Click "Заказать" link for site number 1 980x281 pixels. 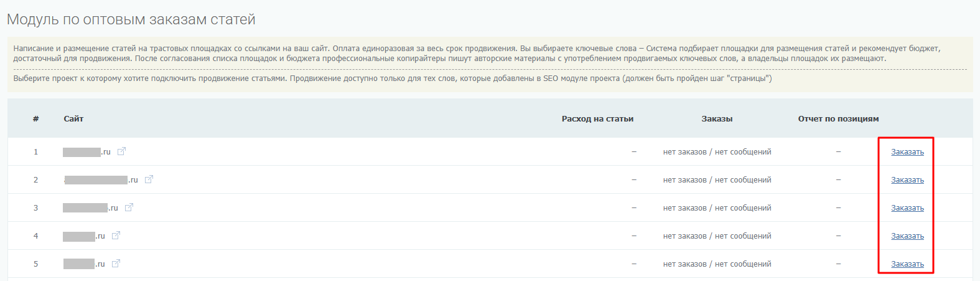907,152
